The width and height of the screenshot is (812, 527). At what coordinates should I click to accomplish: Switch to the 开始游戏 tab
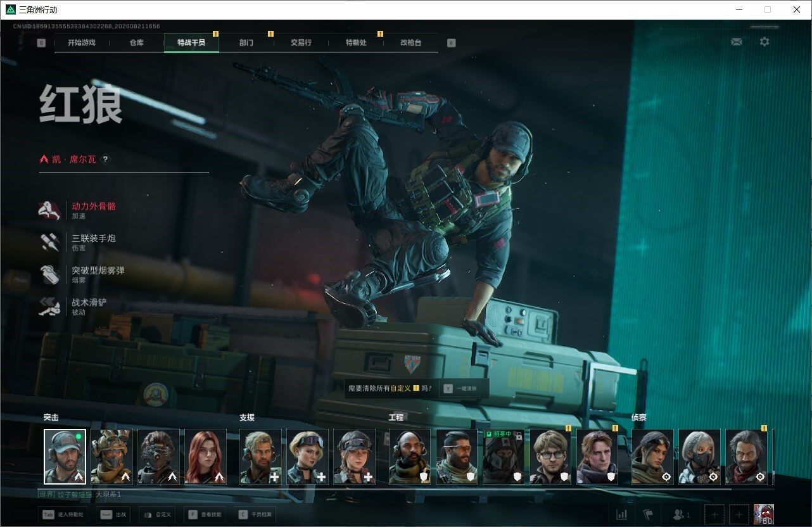click(x=82, y=43)
